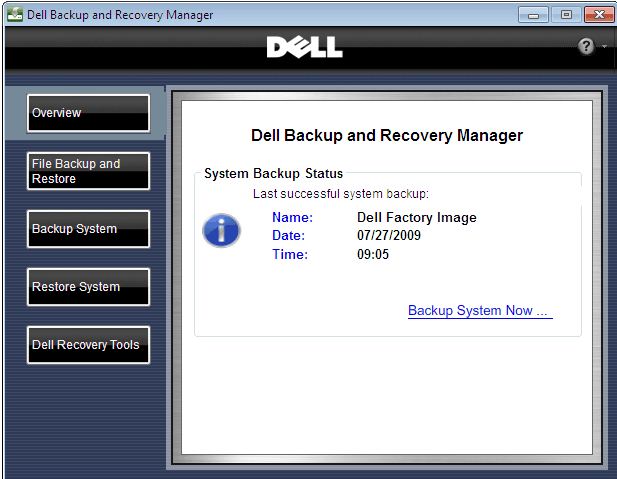
Task: Click the Dell logo in the header
Action: click(x=304, y=47)
